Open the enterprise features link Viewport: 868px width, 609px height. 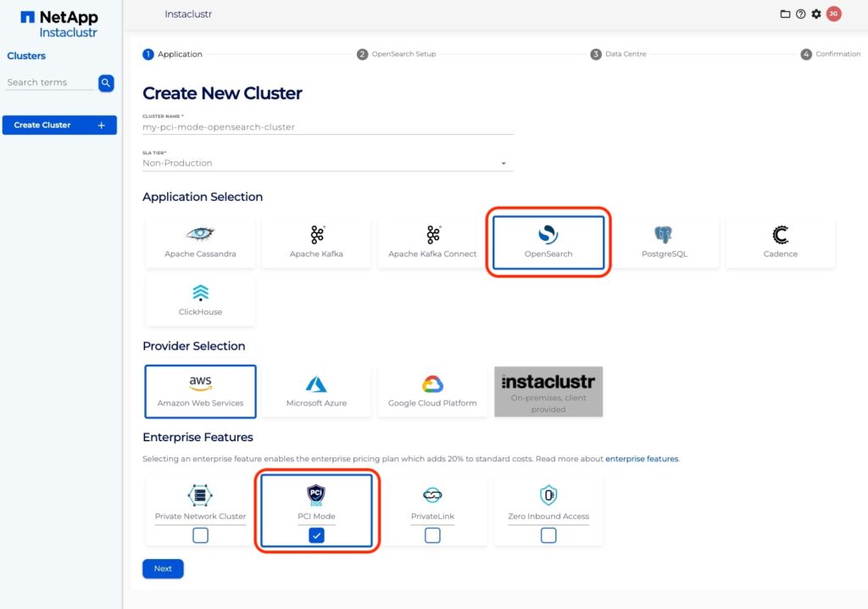642,459
